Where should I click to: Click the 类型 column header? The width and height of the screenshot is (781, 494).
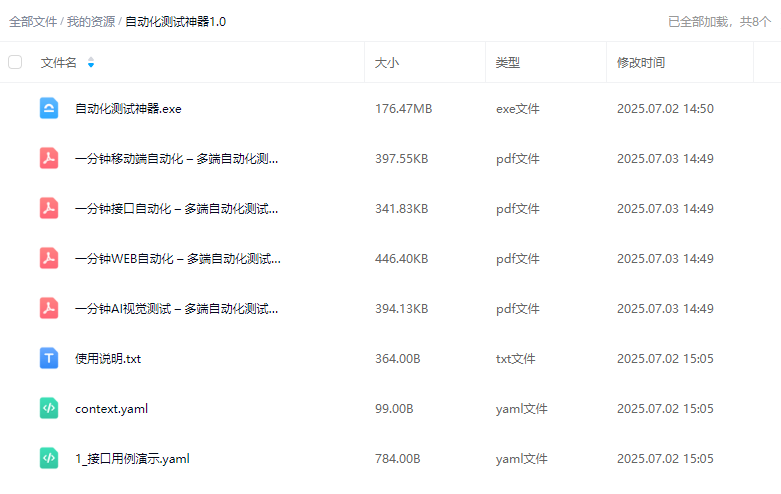coord(508,63)
